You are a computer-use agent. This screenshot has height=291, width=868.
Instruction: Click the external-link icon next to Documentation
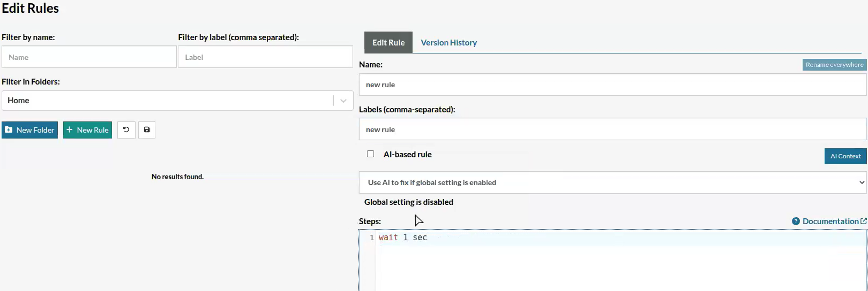[863, 221]
